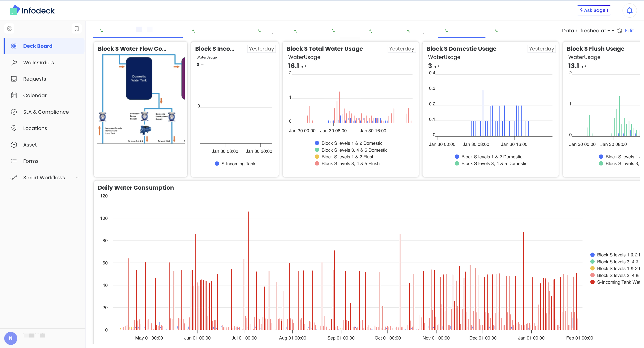Open the settings gear in the sidebar
Viewport: 644px width, 348px height.
point(9,28)
